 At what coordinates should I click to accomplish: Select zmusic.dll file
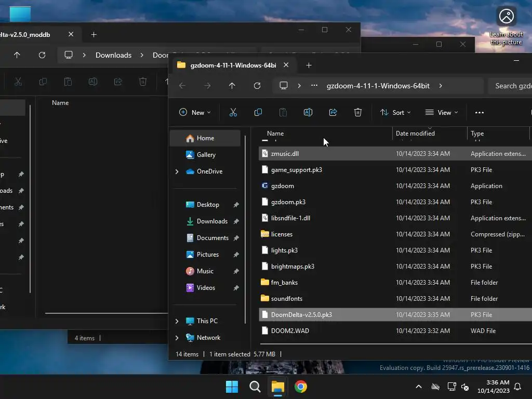(x=395, y=154)
